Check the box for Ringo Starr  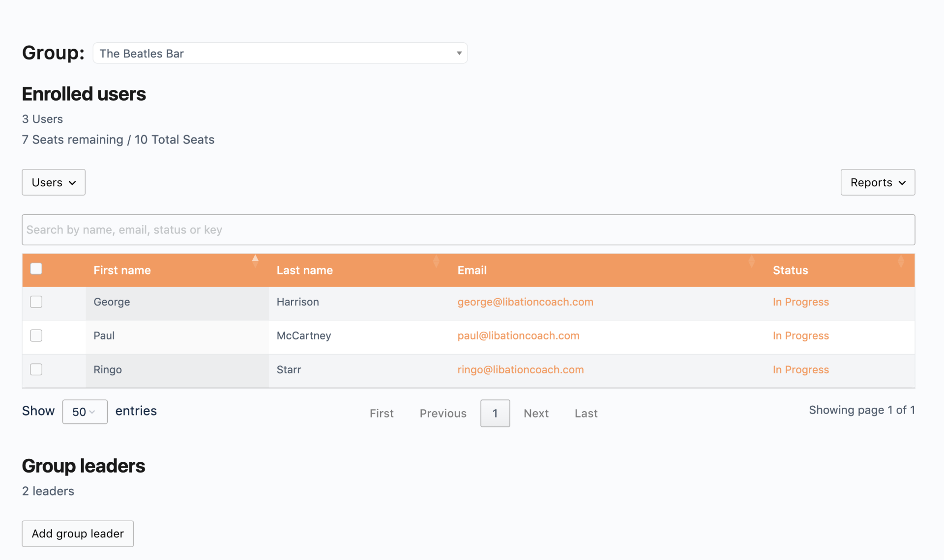pos(36,369)
